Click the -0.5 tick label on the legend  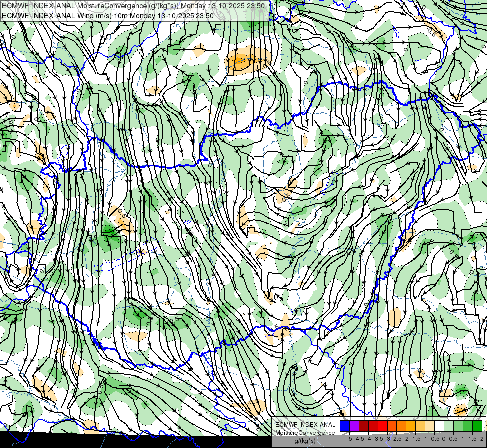(434, 439)
